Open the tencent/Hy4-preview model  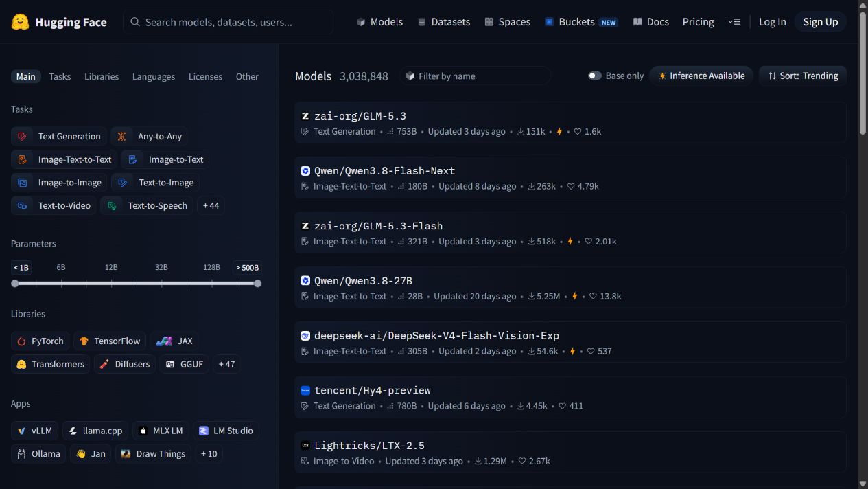(x=570, y=397)
